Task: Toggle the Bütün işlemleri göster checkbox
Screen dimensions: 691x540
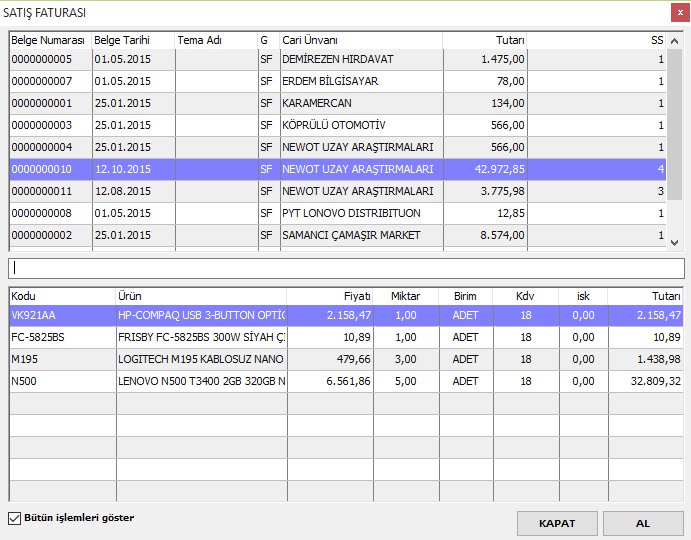Action: tap(15, 518)
